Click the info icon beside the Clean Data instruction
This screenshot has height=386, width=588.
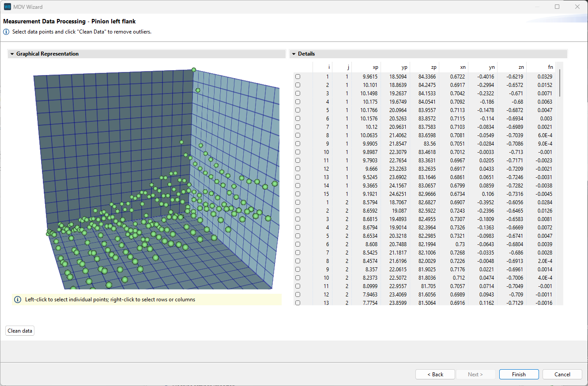point(6,32)
